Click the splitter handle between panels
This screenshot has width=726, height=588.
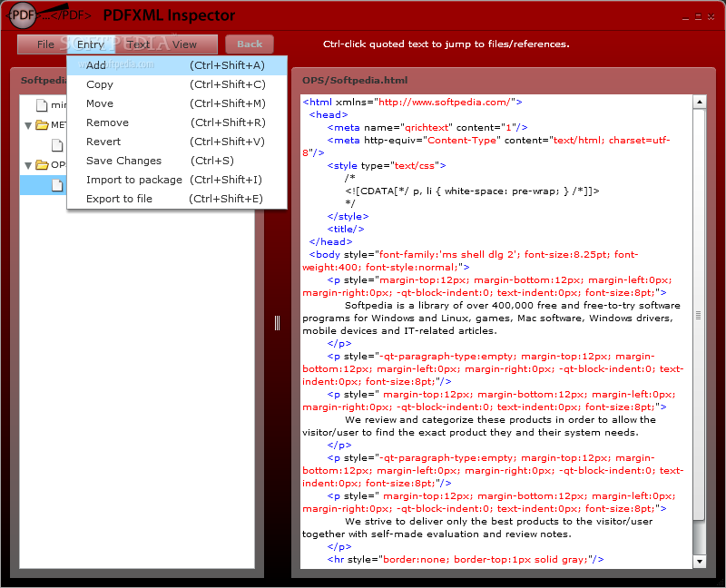coord(277,323)
